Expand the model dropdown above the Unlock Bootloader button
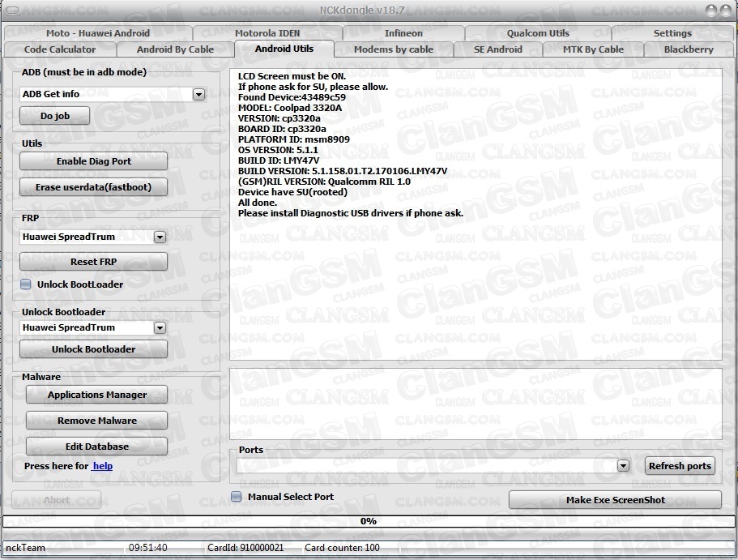The height and width of the screenshot is (560, 738). [160, 327]
